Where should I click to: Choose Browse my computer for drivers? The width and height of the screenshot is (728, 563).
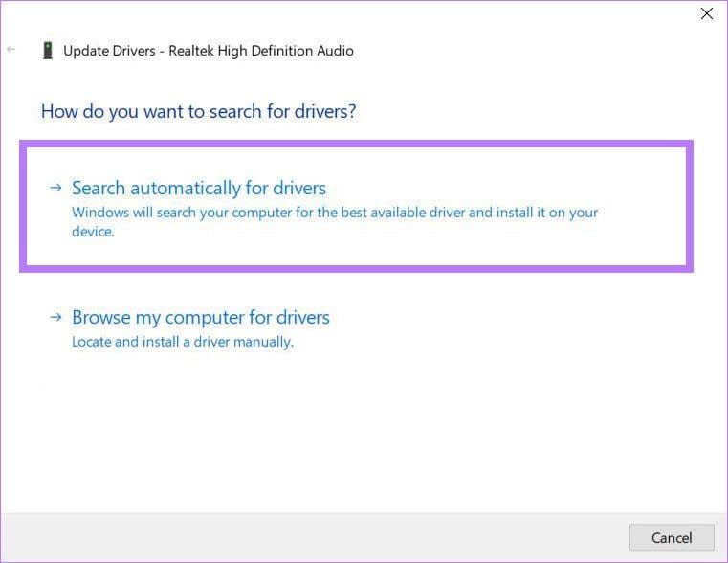click(x=201, y=318)
